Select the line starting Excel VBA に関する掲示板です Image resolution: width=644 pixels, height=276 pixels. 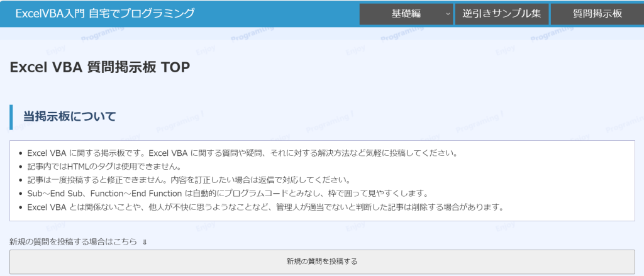point(242,153)
